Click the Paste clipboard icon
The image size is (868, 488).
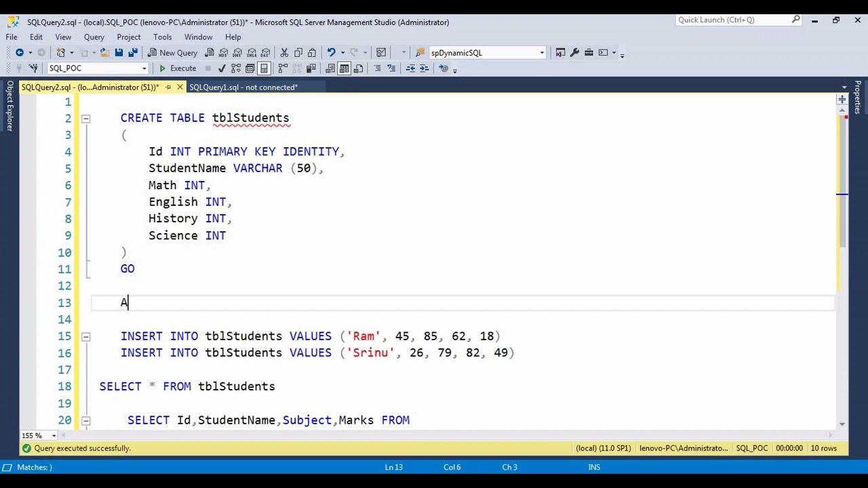312,52
